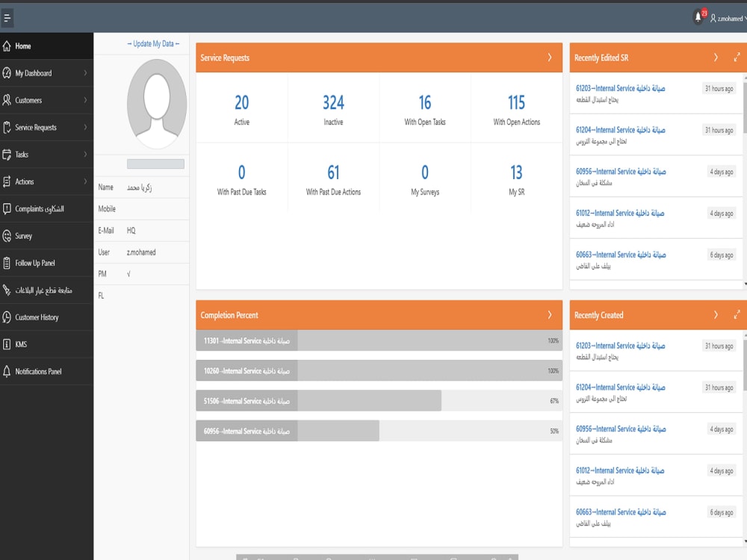This screenshot has width=747, height=560.
Task: Click the user profile avatar picture
Action: [x=157, y=105]
